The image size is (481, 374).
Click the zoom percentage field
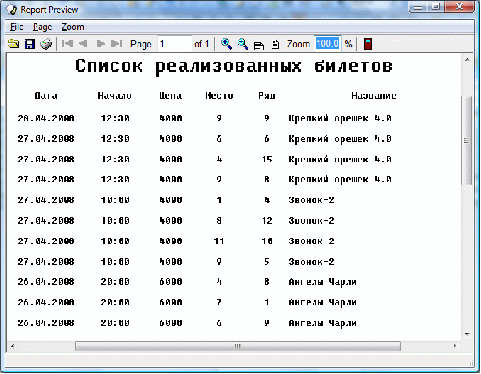tap(328, 44)
